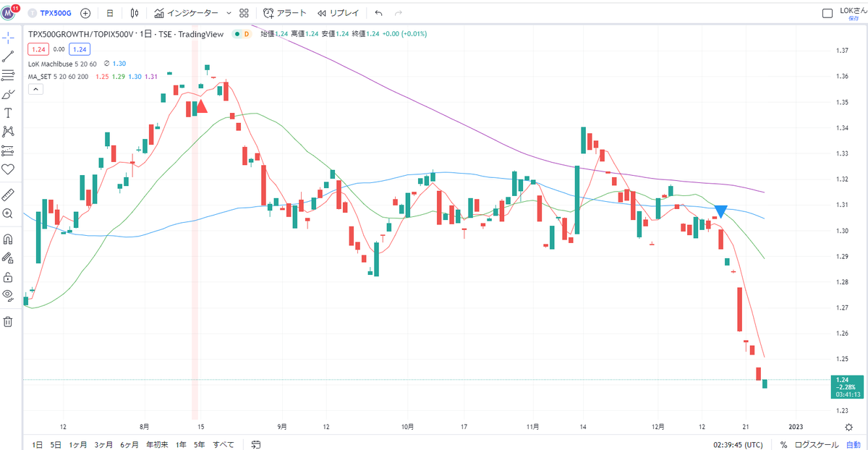The width and height of the screenshot is (868, 450).
Task: Open timezone menu 02:39:45 (UTC)
Action: pyautogui.click(x=739, y=444)
